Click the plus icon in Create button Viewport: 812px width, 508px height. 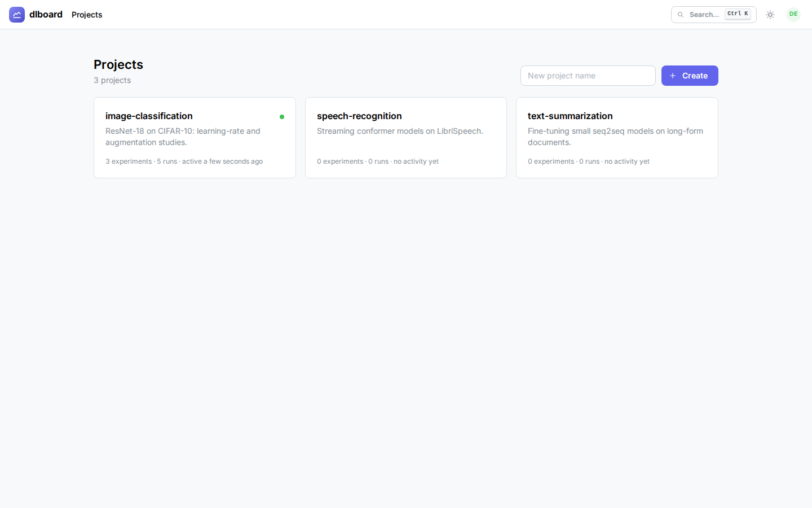673,76
